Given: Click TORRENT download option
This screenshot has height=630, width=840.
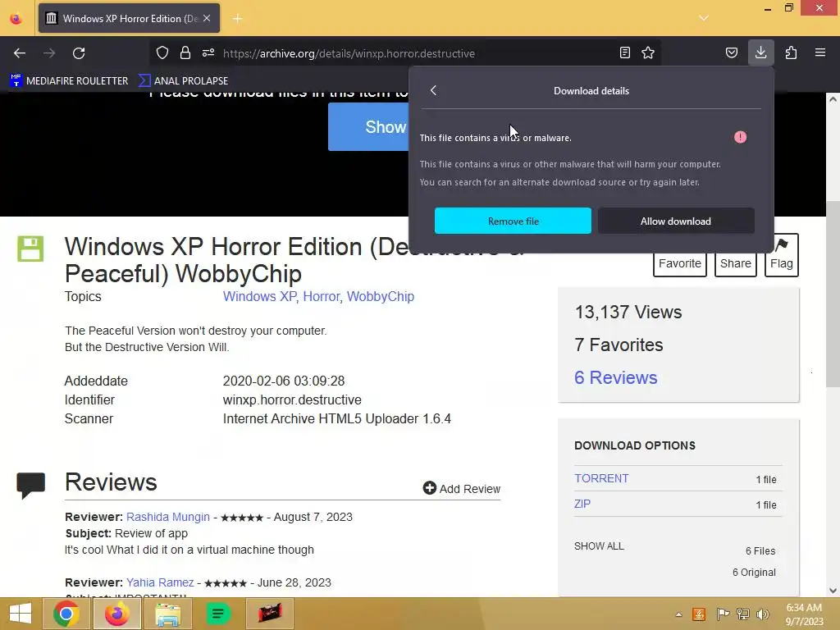Looking at the screenshot, I should coord(601,478).
